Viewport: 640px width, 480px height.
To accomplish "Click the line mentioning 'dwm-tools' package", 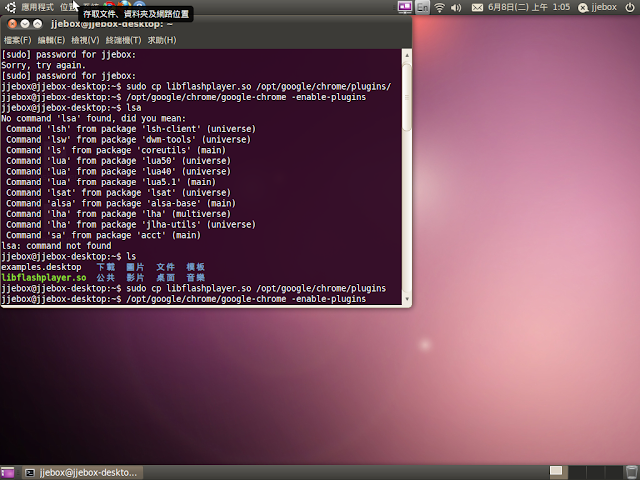I will (128, 140).
